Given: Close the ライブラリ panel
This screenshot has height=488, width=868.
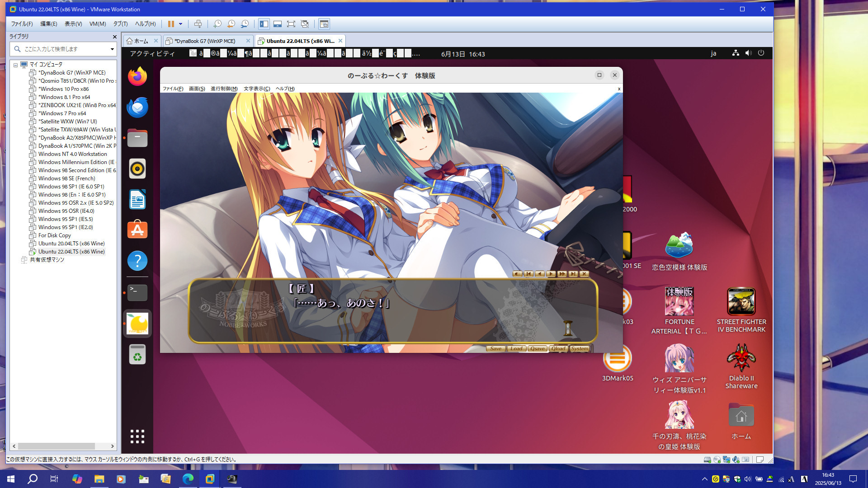Looking at the screenshot, I should (114, 37).
